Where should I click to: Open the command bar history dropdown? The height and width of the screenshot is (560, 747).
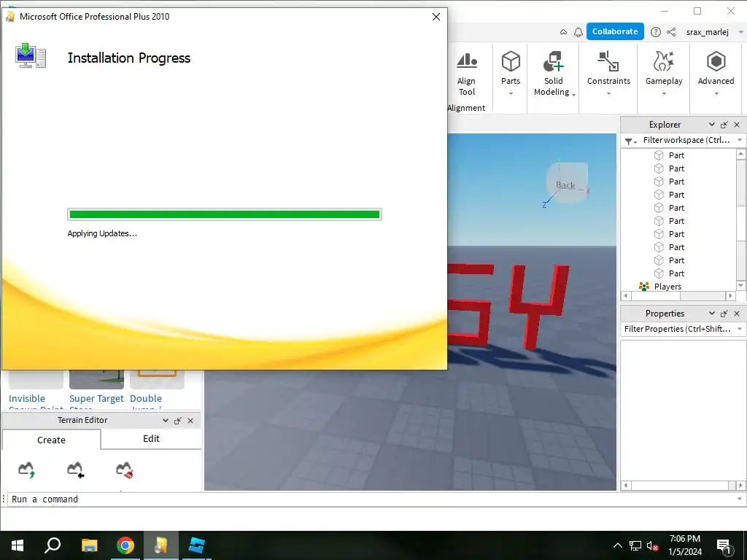point(740,499)
